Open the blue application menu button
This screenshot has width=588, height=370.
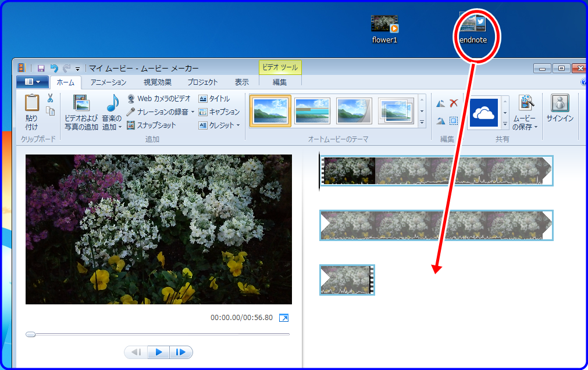(32, 82)
